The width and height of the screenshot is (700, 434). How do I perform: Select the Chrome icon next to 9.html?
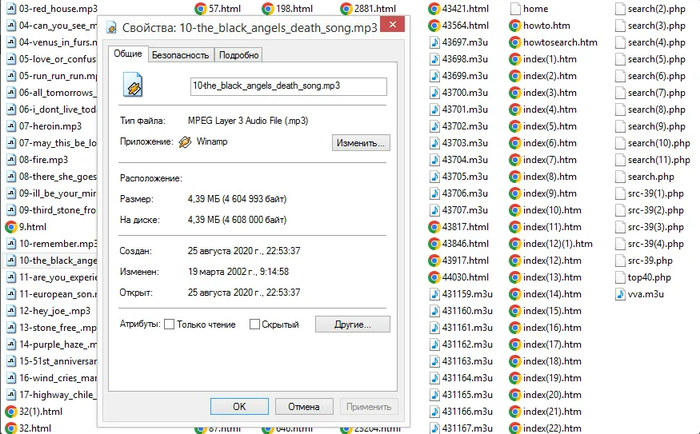click(9, 227)
